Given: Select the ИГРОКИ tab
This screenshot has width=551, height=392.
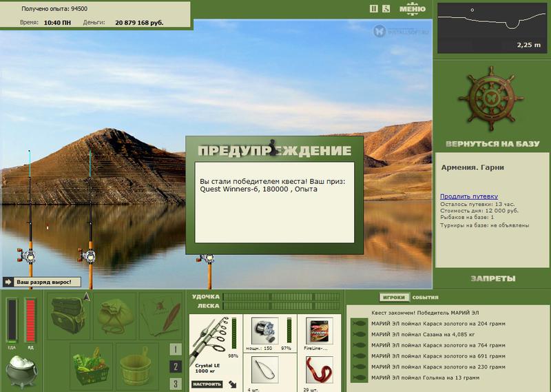Looking at the screenshot, I should 394,298.
